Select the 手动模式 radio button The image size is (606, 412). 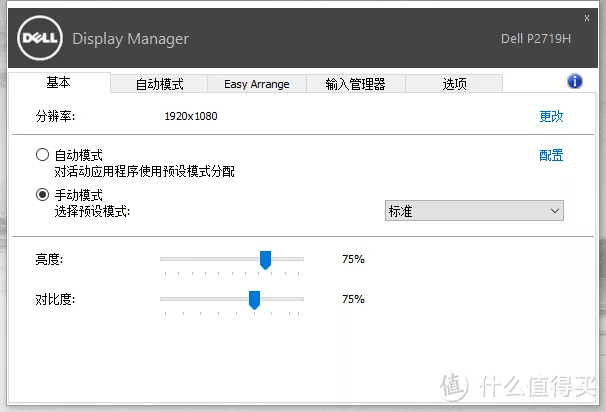coord(42,194)
